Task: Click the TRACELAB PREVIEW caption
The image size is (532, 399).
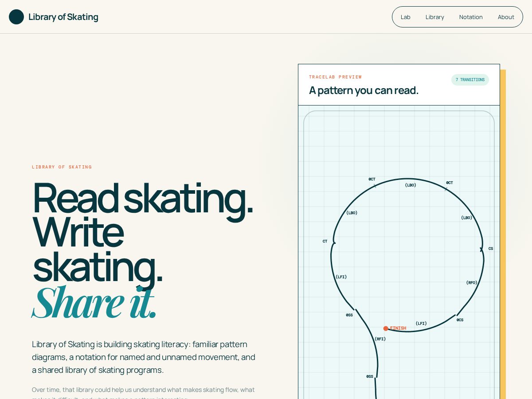Action: click(x=336, y=77)
